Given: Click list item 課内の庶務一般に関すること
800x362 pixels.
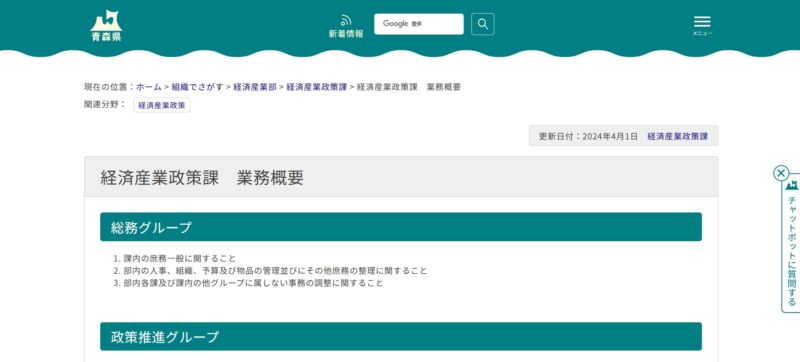Looking at the screenshot, I should pos(180,258).
